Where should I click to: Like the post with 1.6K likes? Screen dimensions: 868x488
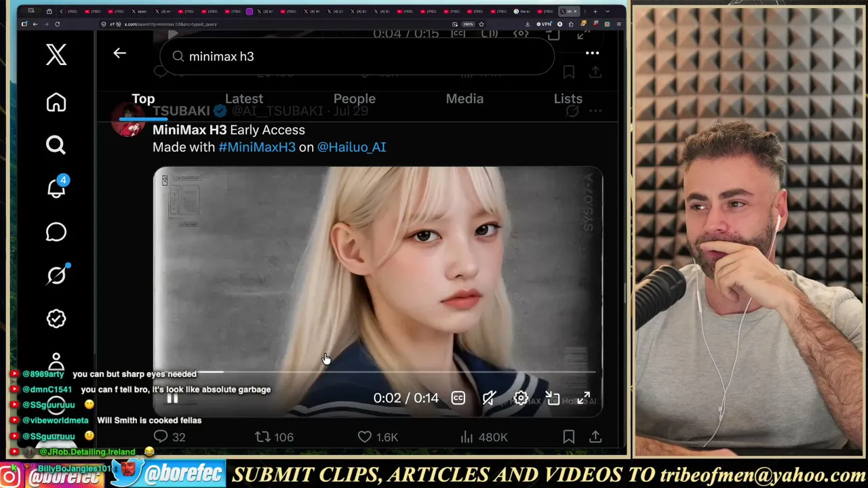[378, 437]
